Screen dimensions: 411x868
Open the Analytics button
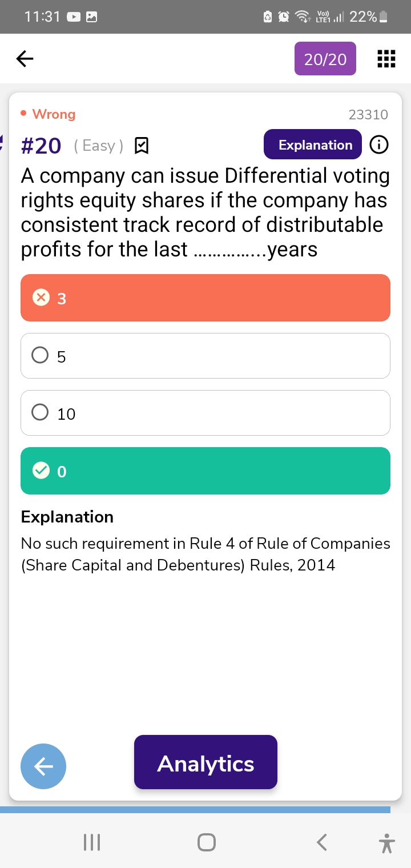[205, 762]
